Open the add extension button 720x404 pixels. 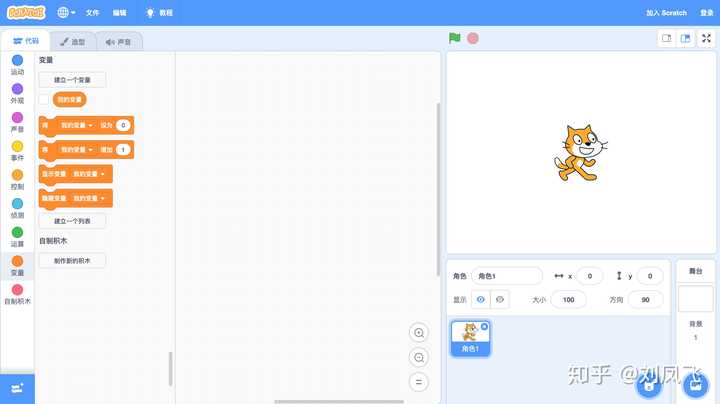17,388
